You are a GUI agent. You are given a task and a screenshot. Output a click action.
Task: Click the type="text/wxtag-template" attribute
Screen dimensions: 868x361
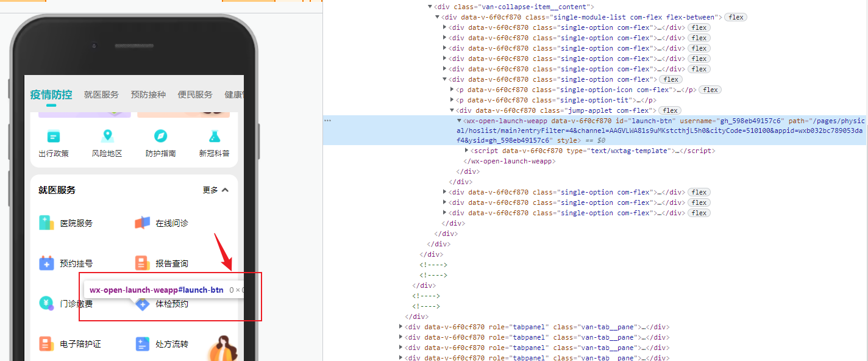(619, 151)
